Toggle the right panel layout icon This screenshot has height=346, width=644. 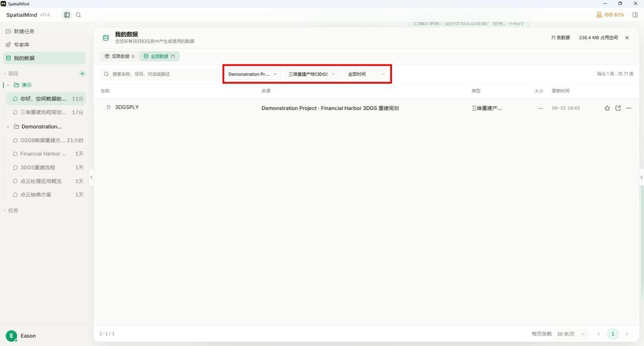tap(635, 15)
